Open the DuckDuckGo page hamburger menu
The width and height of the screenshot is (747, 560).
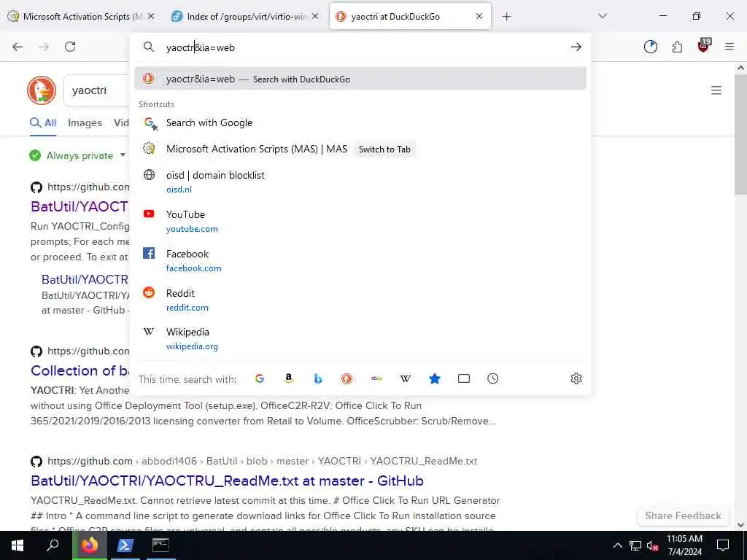coord(716,90)
